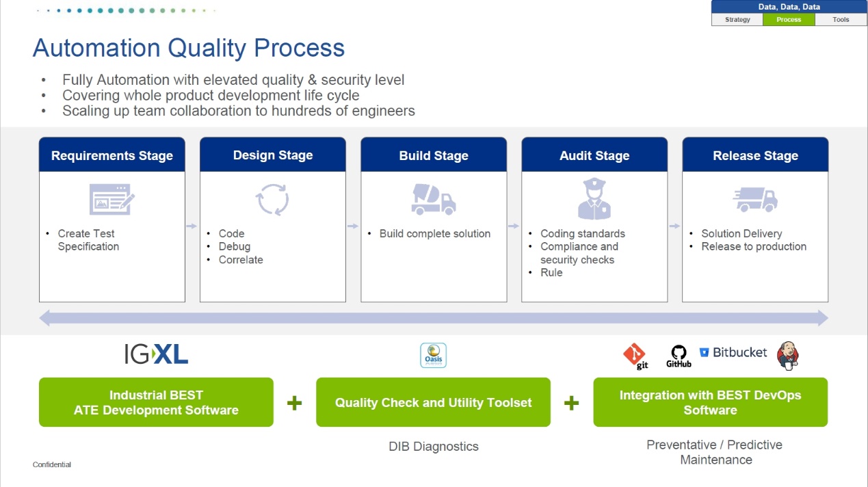The image size is (868, 487).
Task: Click the IG-XL logo
Action: tap(156, 354)
